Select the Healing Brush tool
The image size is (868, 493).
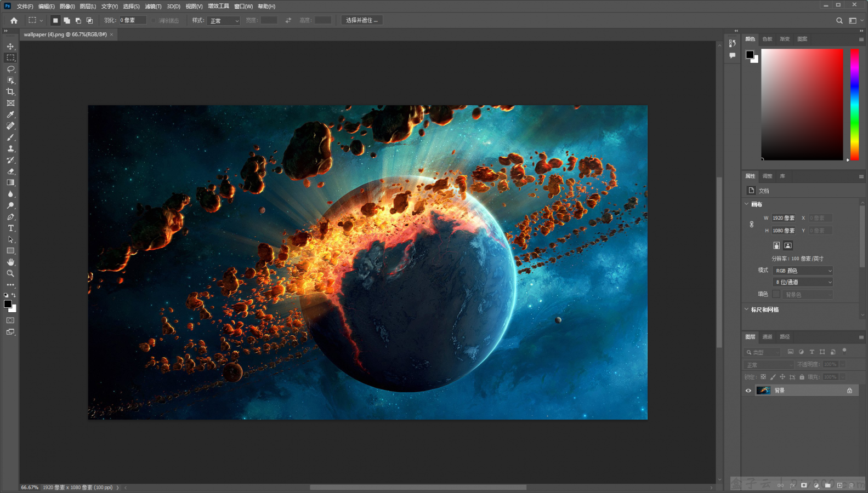[10, 126]
